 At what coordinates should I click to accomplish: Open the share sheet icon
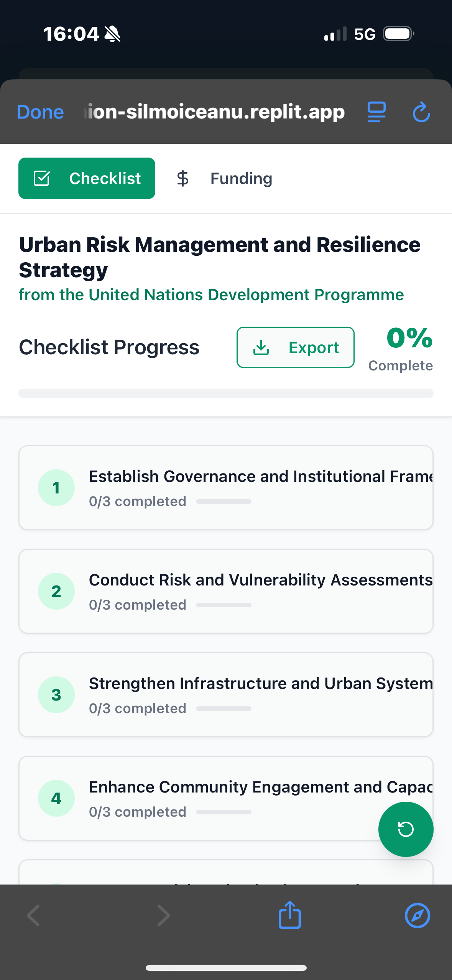[x=289, y=915]
